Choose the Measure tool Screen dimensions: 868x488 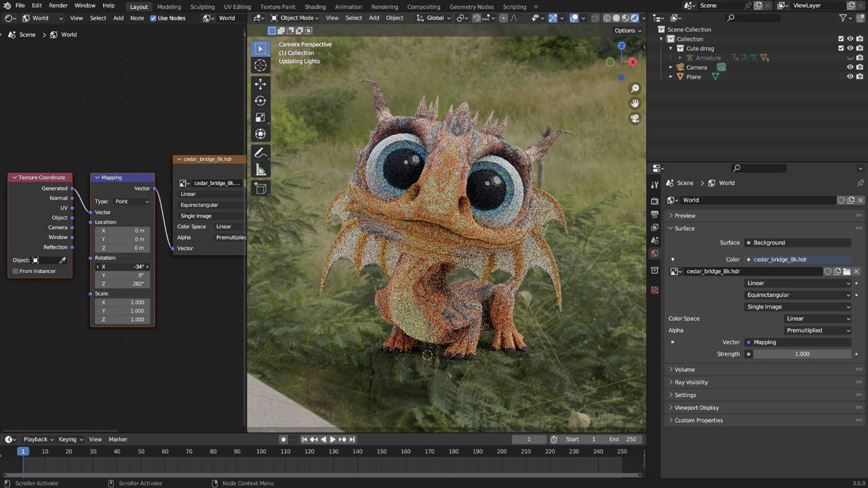260,170
